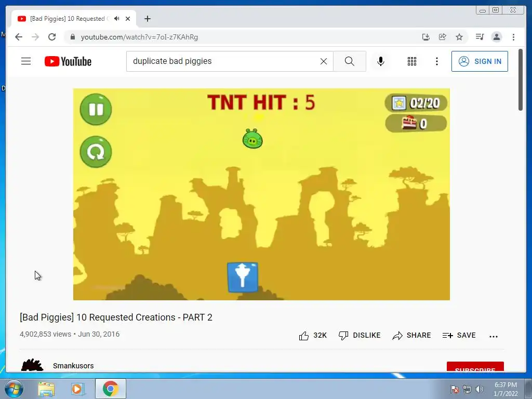
Task: Click the Action Center flag tray icon
Action: 455,389
